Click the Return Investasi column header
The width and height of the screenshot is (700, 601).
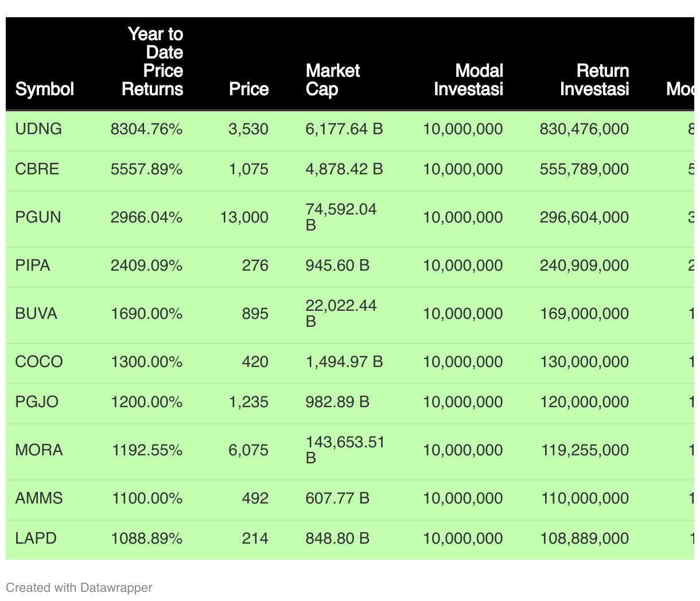click(594, 80)
